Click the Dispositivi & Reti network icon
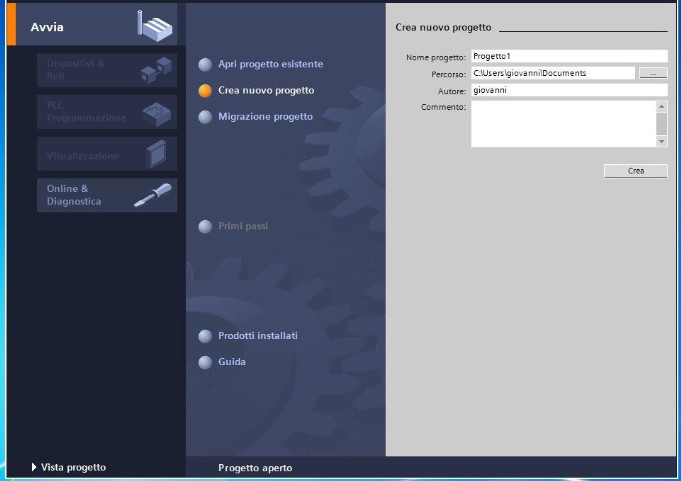Image resolution: width=681 pixels, height=481 pixels. (156, 70)
